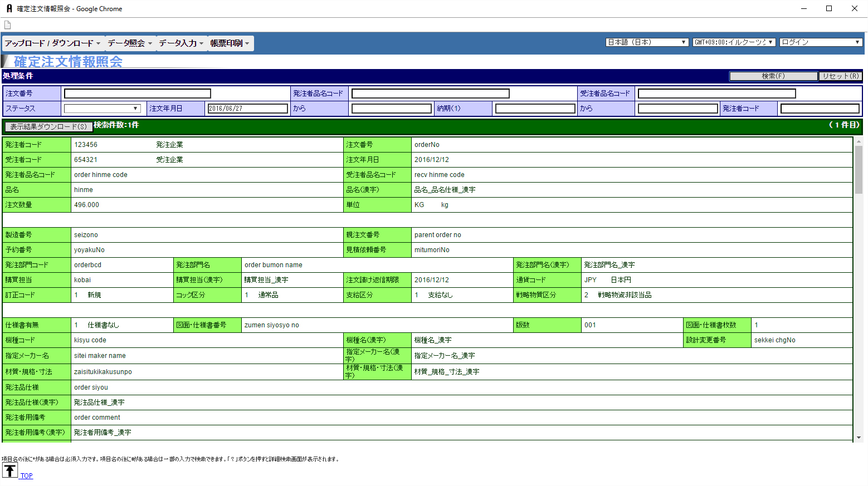Click the 予約番号 value yoyakuNo
The width and height of the screenshot is (868, 486).
point(89,250)
